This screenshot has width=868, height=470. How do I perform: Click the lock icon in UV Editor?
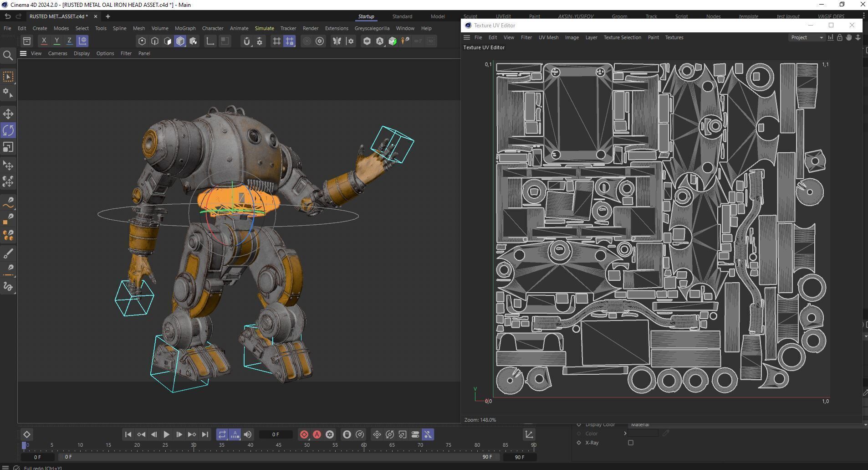coord(840,37)
